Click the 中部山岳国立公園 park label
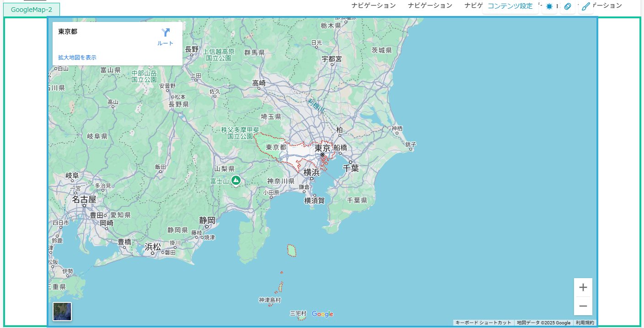Image resolution: width=644 pixels, height=328 pixels. tap(144, 76)
